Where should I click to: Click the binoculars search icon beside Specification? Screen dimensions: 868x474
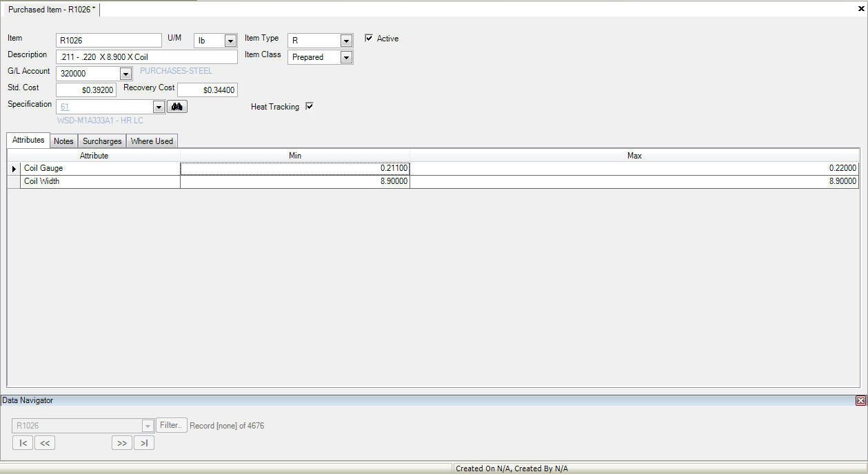tap(177, 107)
